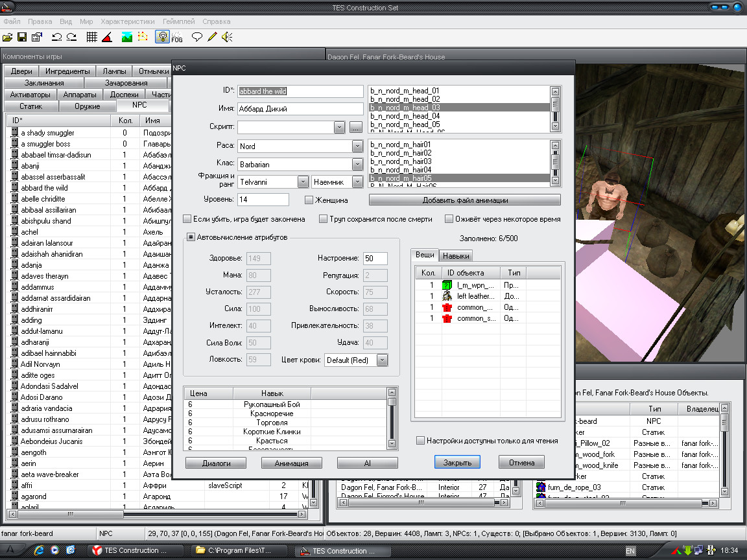Expand the Класс dropdown showing Barbarian
The image size is (747, 560).
[x=357, y=165]
